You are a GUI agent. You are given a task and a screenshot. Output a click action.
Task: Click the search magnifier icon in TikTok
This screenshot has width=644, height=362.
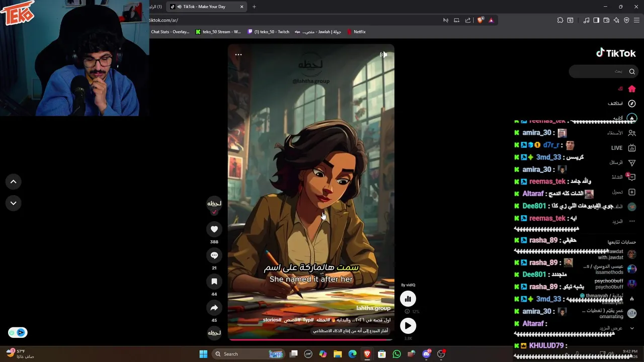(x=632, y=71)
